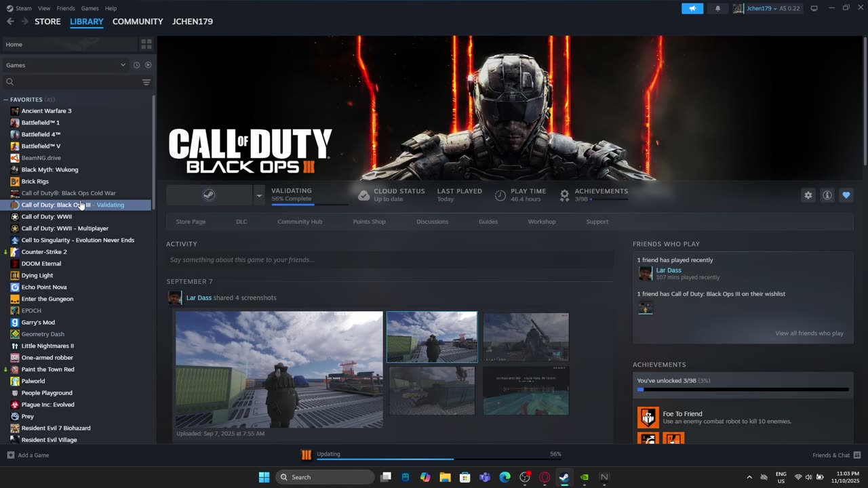This screenshot has width=868, height=488.
Task: Open the Store Page link
Action: click(x=191, y=222)
